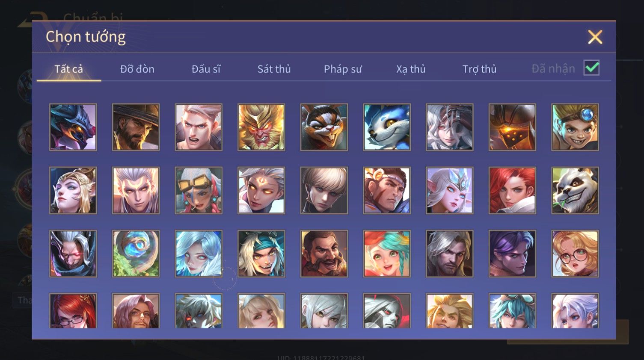
Task: Select the blonde girl with round glasses
Action: click(x=575, y=254)
